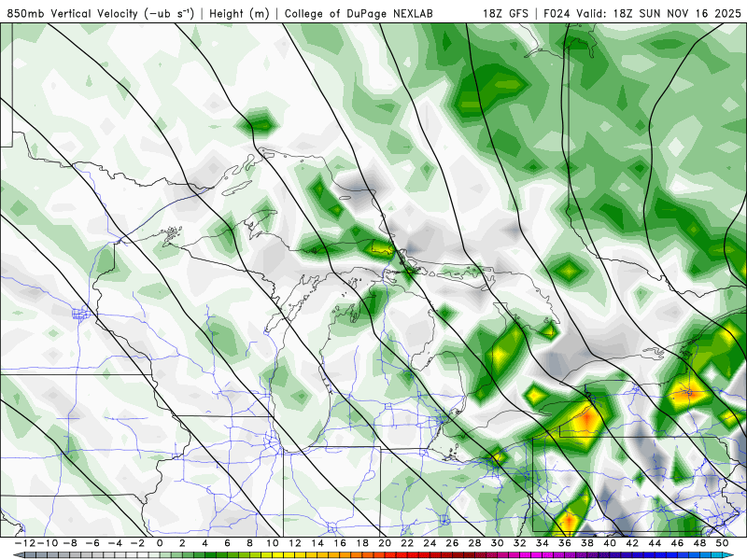Click the 'Height (m)' header label

[239, 13]
